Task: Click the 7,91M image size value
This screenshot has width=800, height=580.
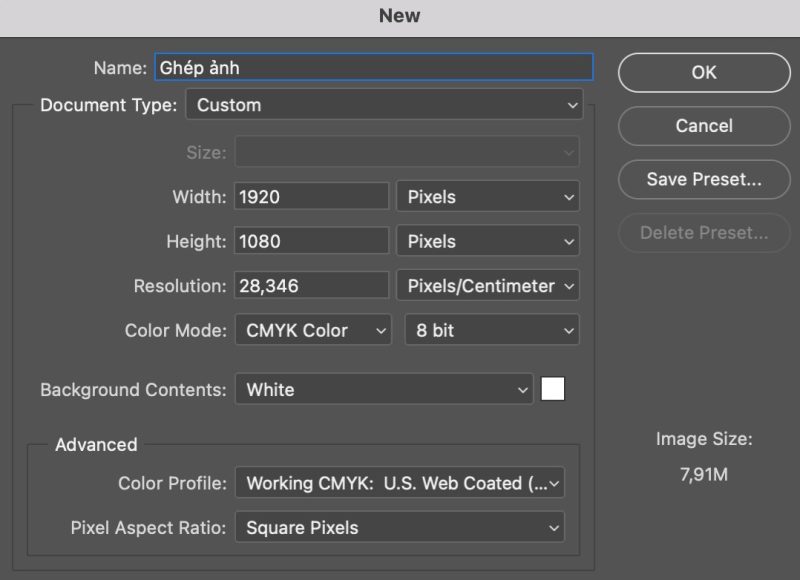Action: point(704,474)
